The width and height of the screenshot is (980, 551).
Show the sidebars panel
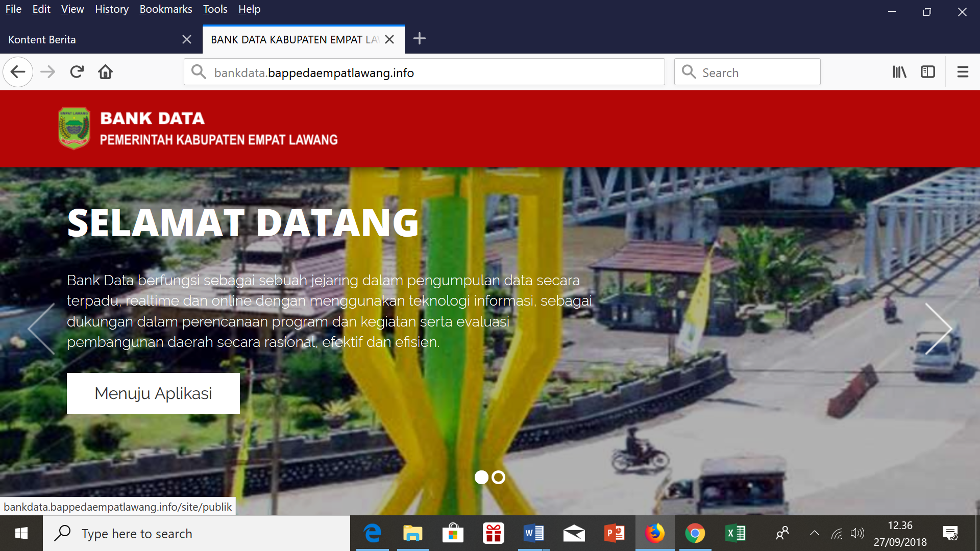tap(928, 72)
